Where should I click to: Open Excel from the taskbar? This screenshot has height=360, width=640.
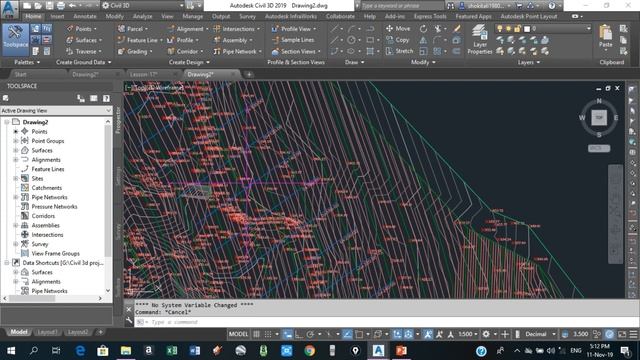click(x=172, y=351)
